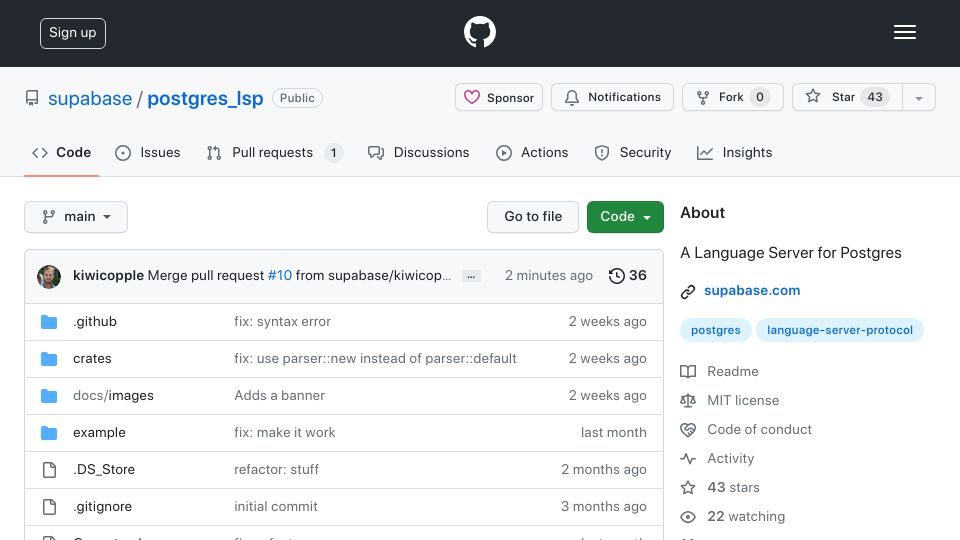The height and width of the screenshot is (540, 960).
Task: Click the crates folder icon
Action: coord(49,359)
